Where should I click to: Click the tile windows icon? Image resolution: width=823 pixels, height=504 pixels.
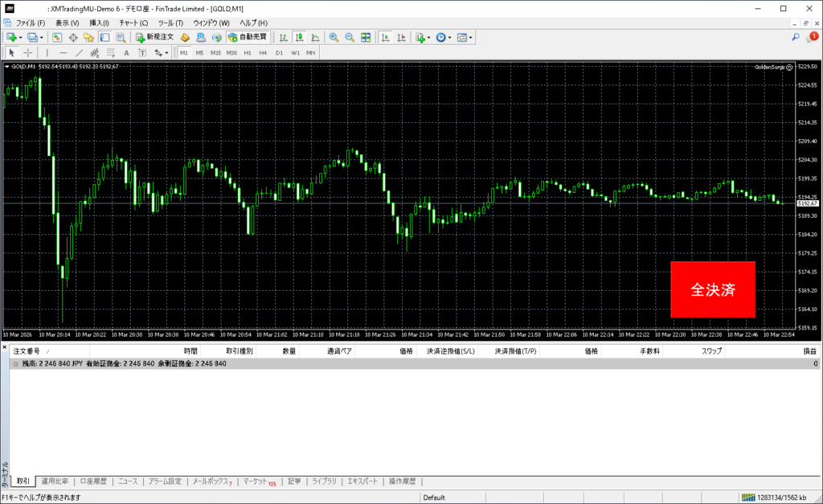[x=366, y=37]
